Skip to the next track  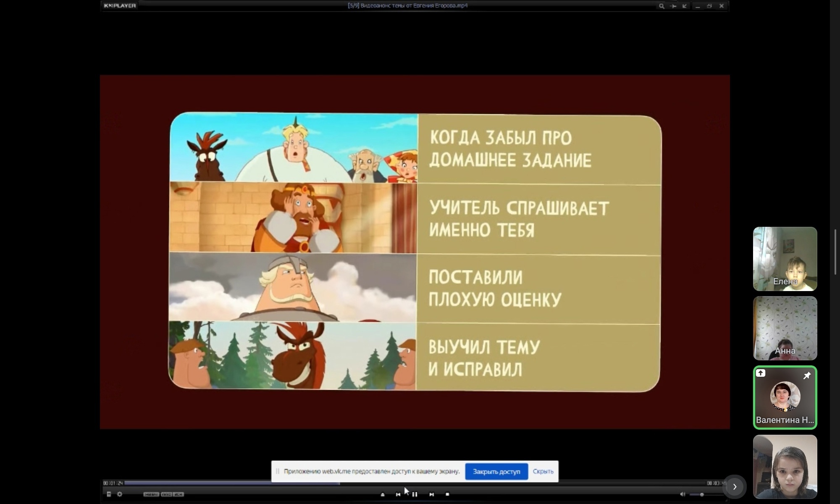tap(431, 494)
